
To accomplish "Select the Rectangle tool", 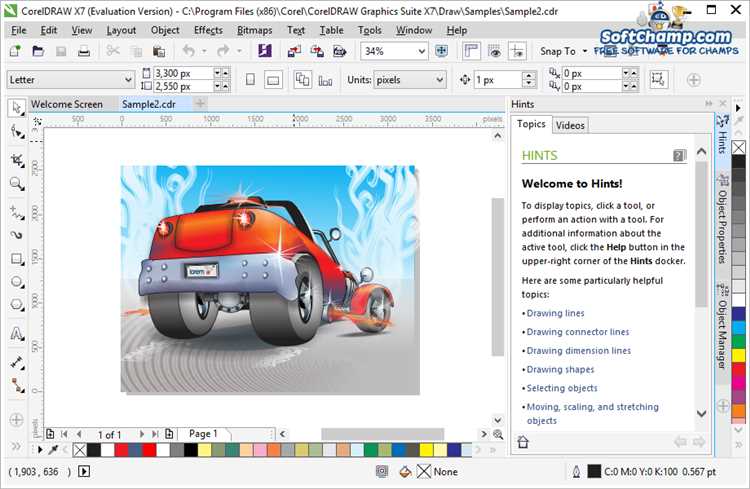I will coord(17,259).
